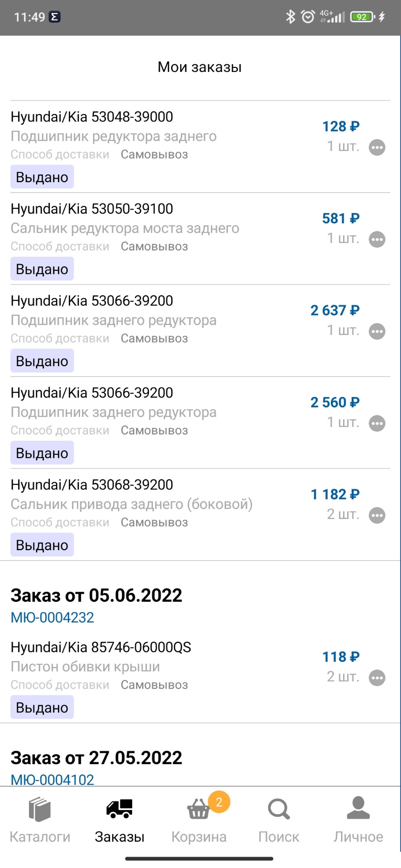
Task: Open more options for 53050-39100 item
Action: point(377,240)
